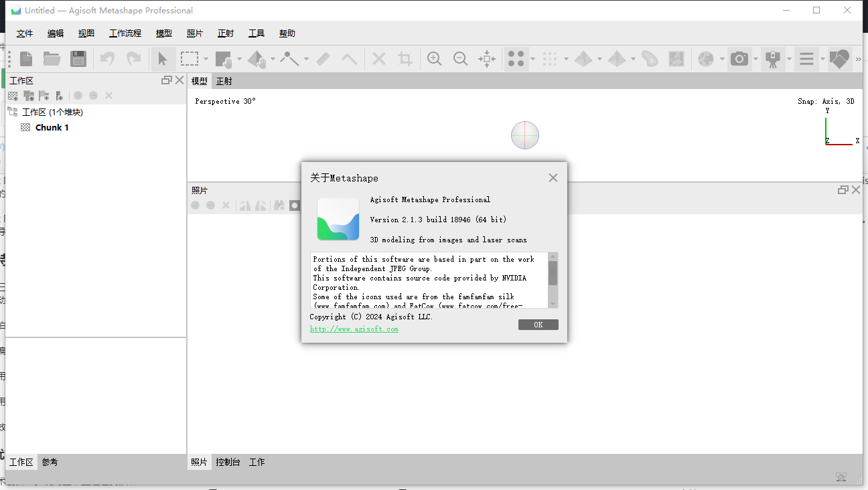This screenshot has width=868, height=490.
Task: Toggle the Show Shapes icon
Action: 839,59
